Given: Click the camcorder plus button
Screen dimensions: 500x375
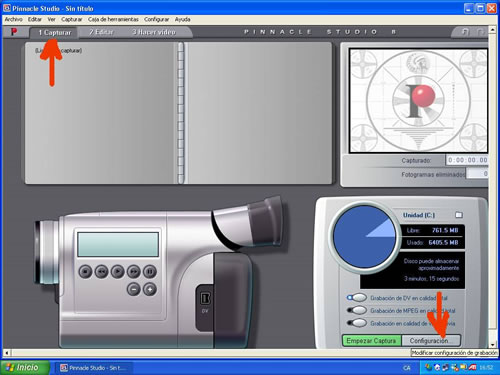Looking at the screenshot, I should (150, 289).
